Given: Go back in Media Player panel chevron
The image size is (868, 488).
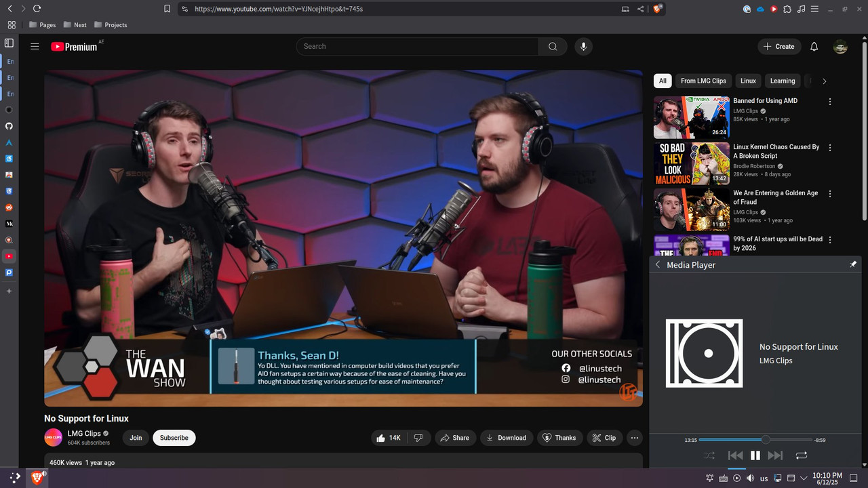Looking at the screenshot, I should [x=658, y=265].
